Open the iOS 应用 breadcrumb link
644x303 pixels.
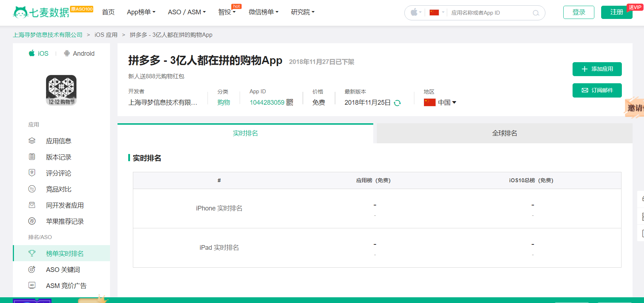coord(106,35)
